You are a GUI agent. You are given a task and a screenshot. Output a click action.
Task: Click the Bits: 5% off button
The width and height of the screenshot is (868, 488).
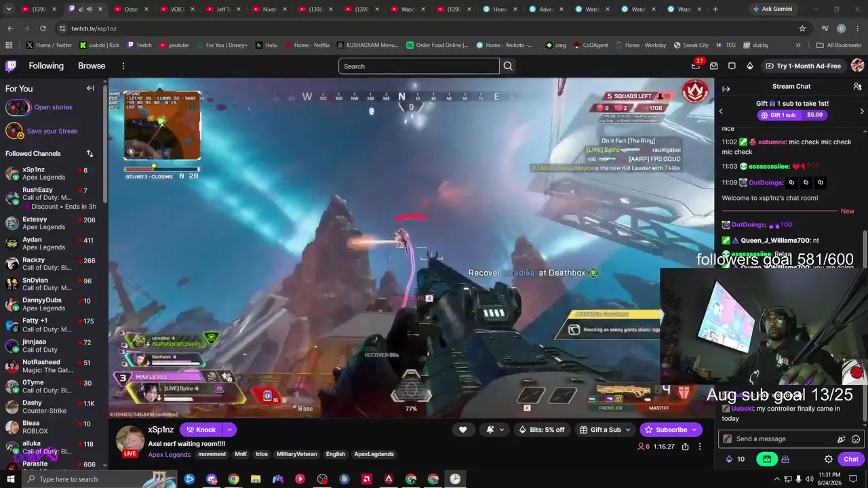542,430
